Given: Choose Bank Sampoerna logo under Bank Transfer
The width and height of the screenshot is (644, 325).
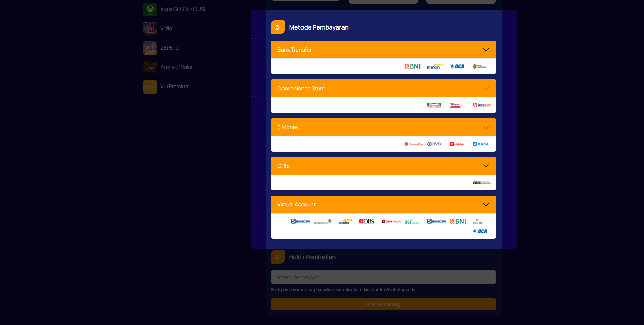Looking at the screenshot, I should click(x=480, y=66).
